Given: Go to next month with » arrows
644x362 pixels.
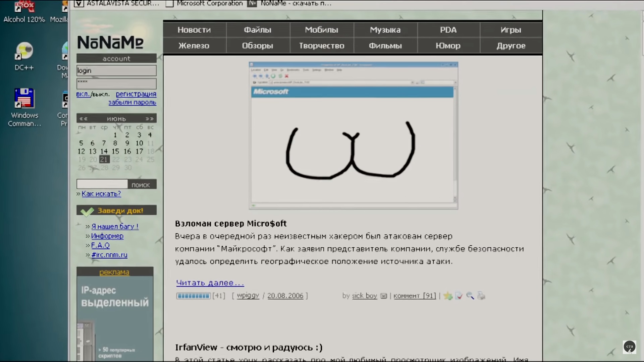Looking at the screenshot, I should point(150,119).
